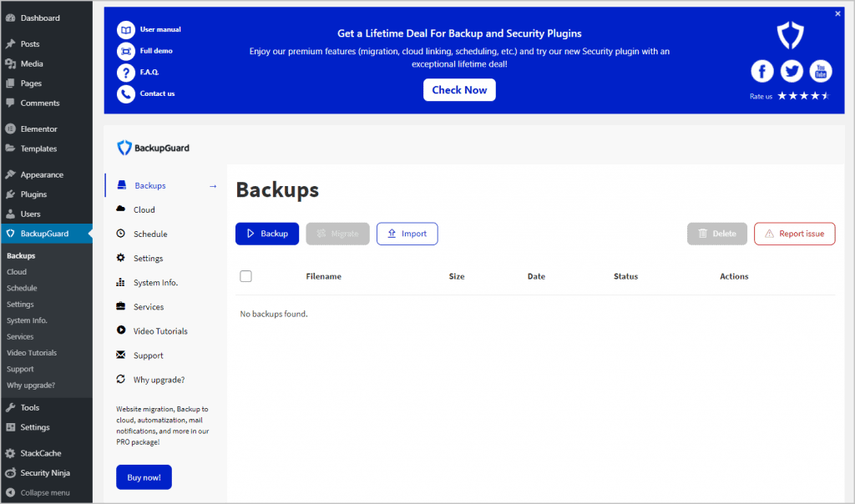Open Comments in WordPress menu
Viewport: 855px width, 504px height.
(x=47, y=103)
